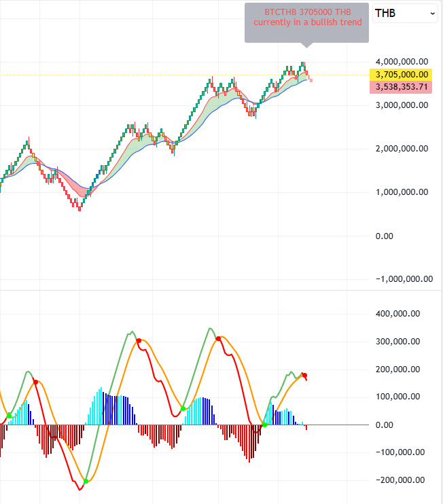The height and width of the screenshot is (504, 443).
Task: Click the pink 3,538,353.71 price label
Action: pos(400,87)
